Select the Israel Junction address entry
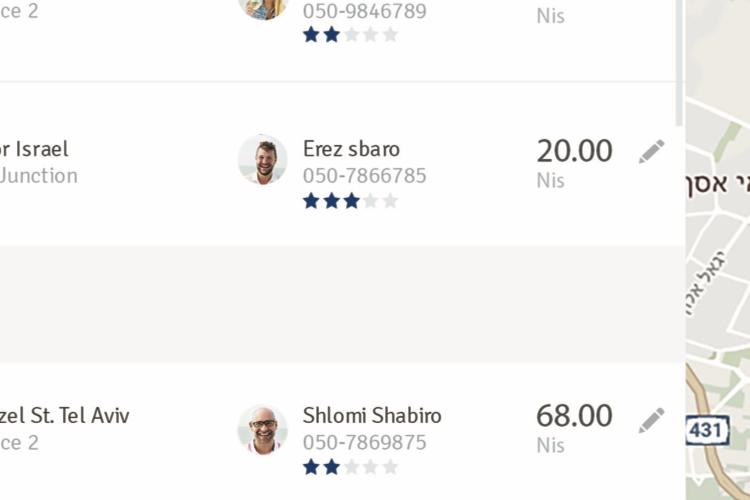This screenshot has height=500, width=750. click(38, 162)
